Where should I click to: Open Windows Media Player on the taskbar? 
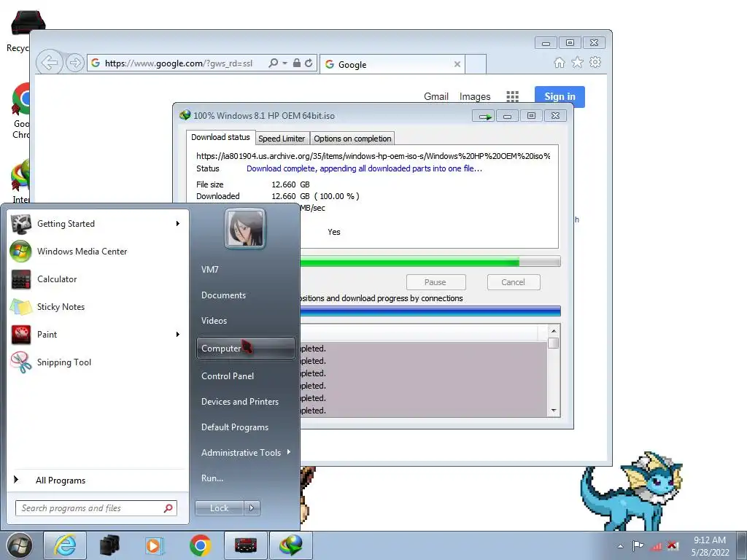pos(155,545)
